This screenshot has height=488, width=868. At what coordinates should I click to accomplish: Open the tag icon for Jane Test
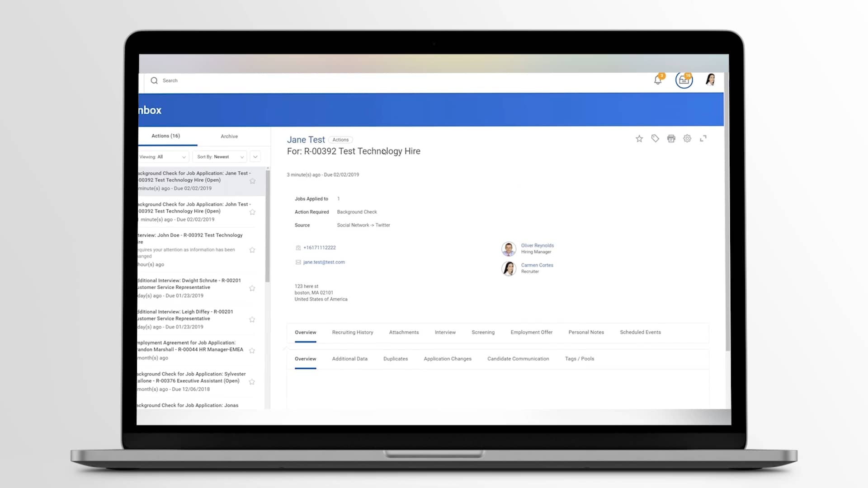click(655, 138)
